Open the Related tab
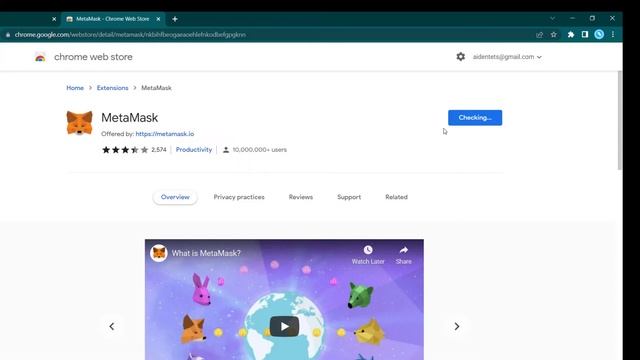640x360 pixels. tap(396, 197)
